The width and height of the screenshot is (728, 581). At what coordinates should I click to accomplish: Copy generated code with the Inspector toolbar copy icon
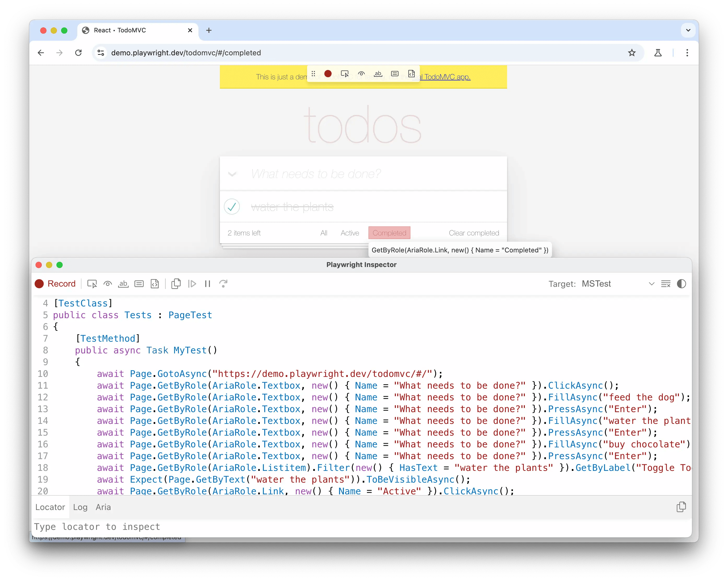tap(176, 284)
